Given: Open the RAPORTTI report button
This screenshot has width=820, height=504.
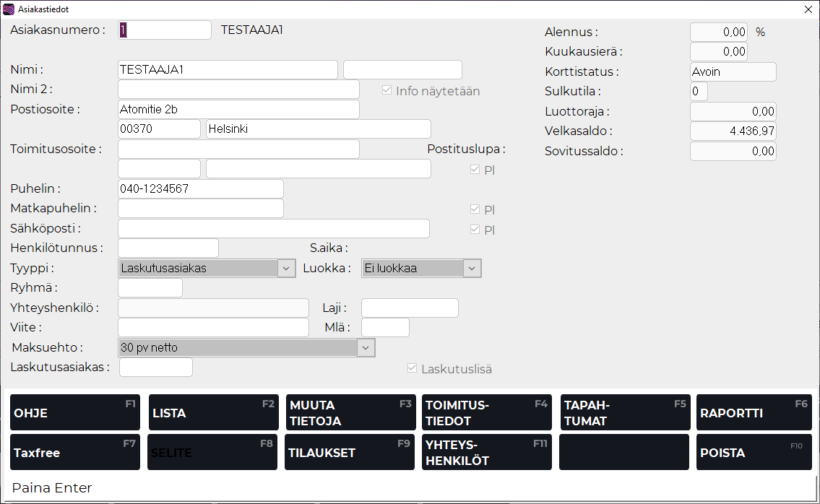Looking at the screenshot, I should (x=754, y=412).
